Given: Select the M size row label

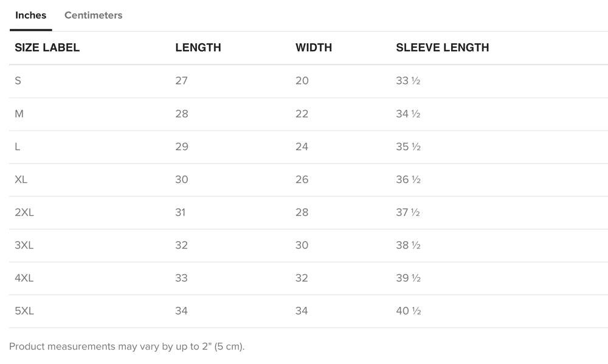Looking at the screenshot, I should coord(19,114).
